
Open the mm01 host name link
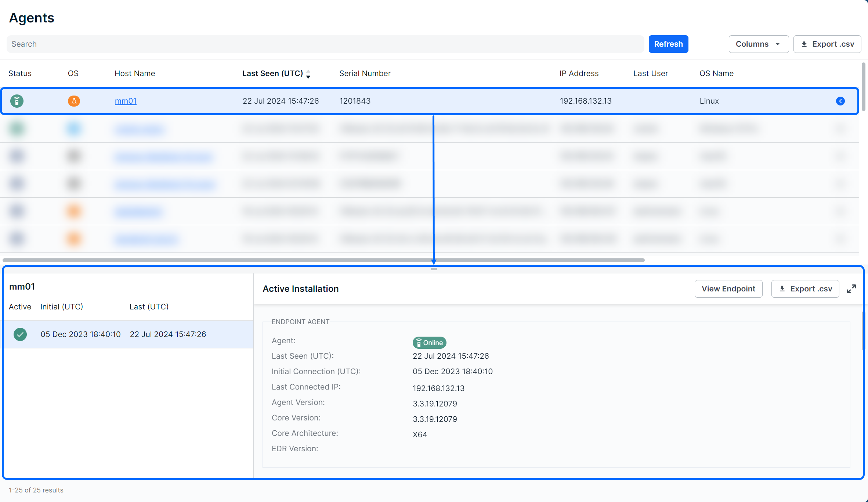coord(126,101)
